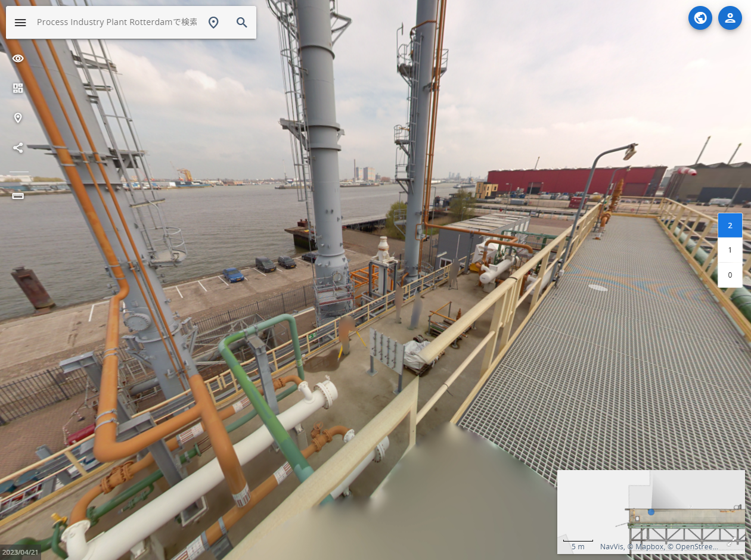Switch to floor 0
This screenshot has width=751, height=560.
pos(730,275)
